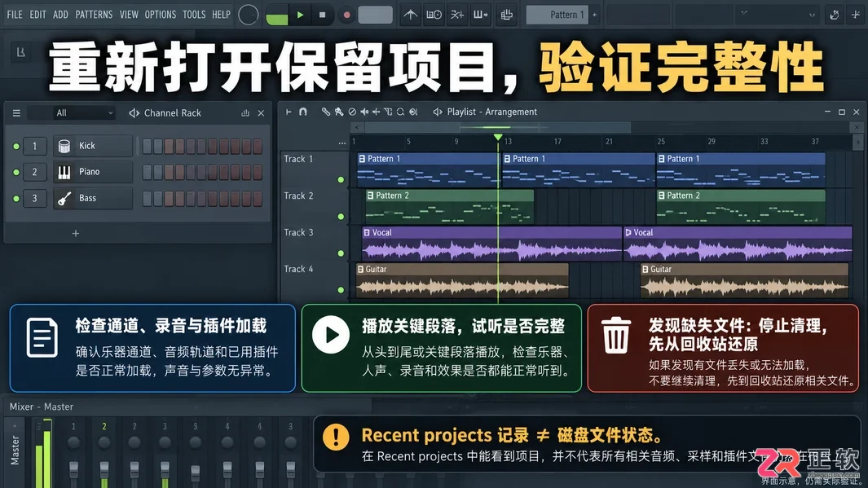Screen dimensions: 868x488
Task: Click mixer track number 3 for Bass
Action: (34, 198)
